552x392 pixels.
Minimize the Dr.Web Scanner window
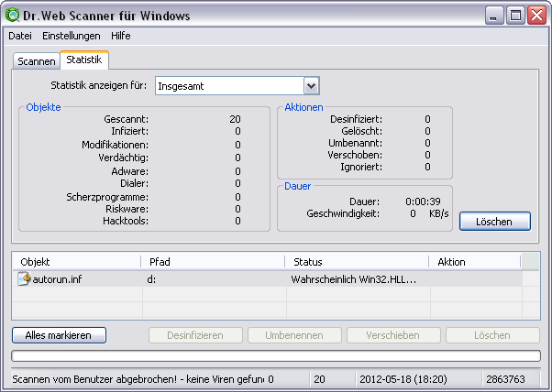[494, 16]
